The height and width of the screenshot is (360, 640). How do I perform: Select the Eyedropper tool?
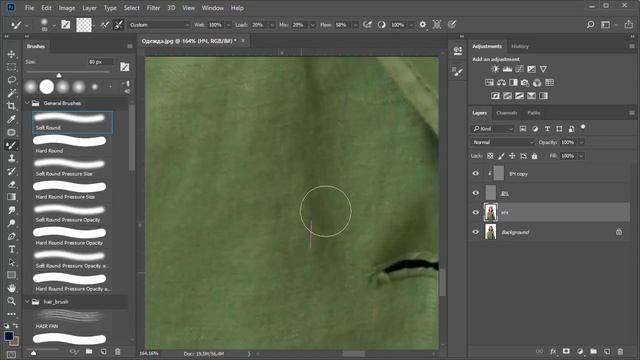11,119
